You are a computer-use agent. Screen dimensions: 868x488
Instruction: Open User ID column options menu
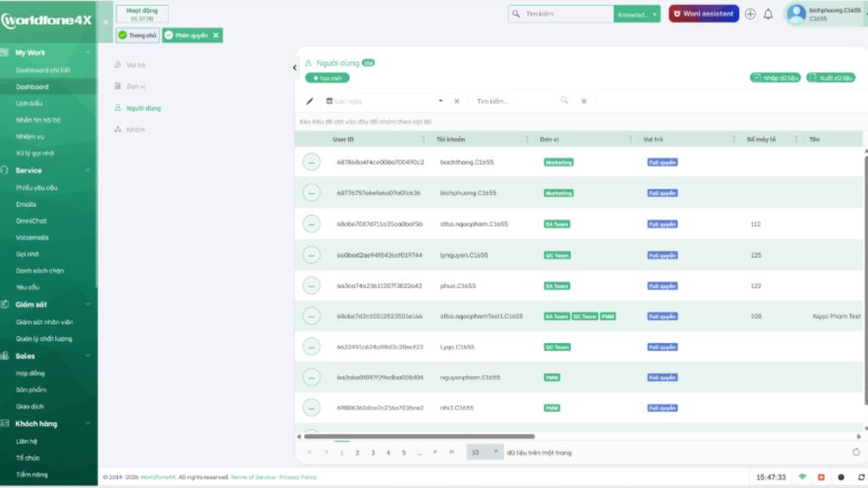(424, 140)
